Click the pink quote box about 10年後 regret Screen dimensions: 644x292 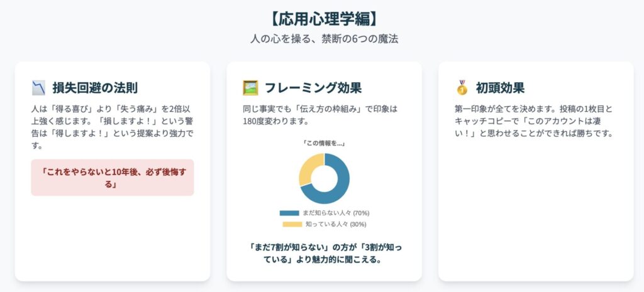[113, 178]
